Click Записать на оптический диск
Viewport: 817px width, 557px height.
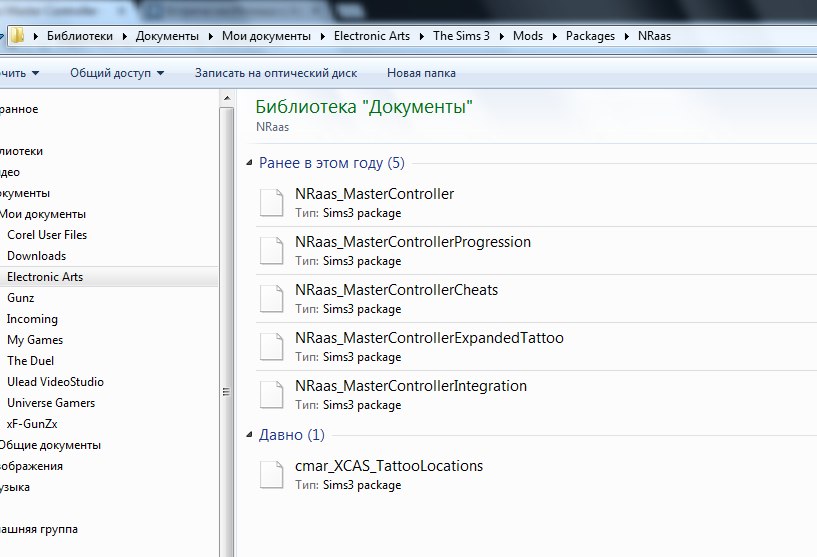[x=276, y=73]
